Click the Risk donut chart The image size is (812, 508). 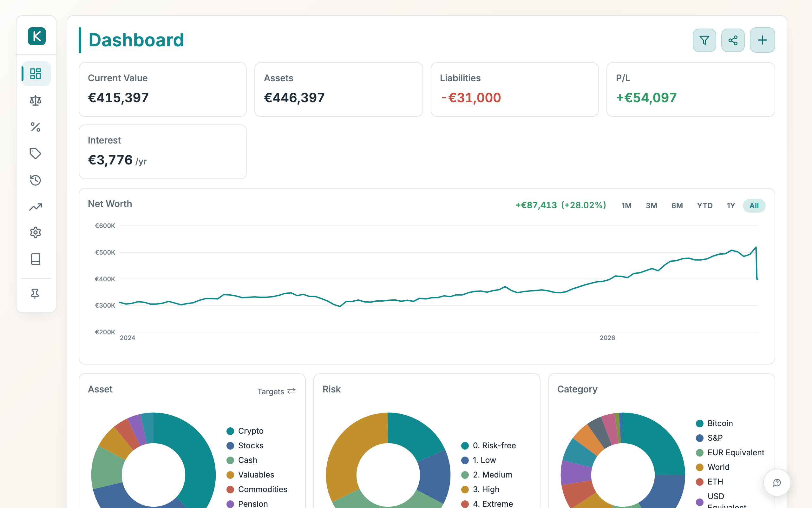[x=388, y=460]
